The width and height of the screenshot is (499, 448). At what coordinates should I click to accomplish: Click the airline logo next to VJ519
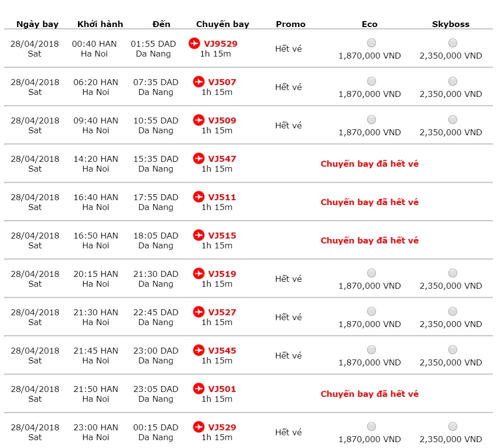[x=199, y=273]
